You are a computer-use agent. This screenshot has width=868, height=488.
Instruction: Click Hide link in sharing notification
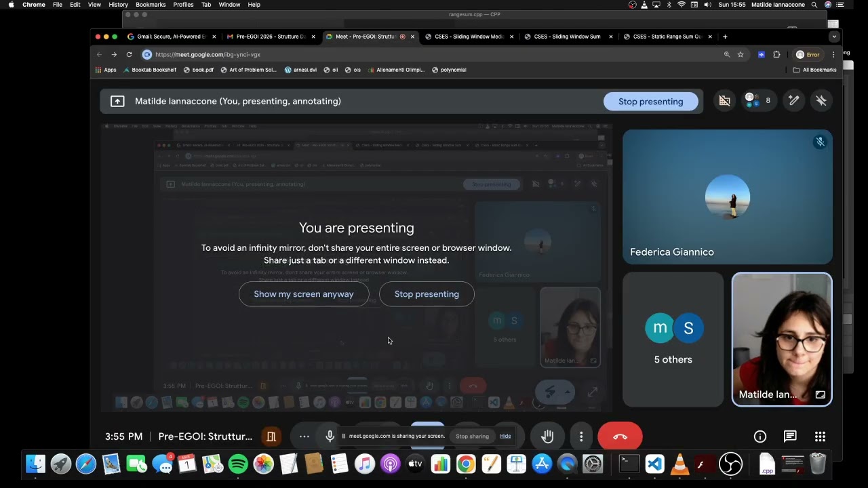[505, 436]
